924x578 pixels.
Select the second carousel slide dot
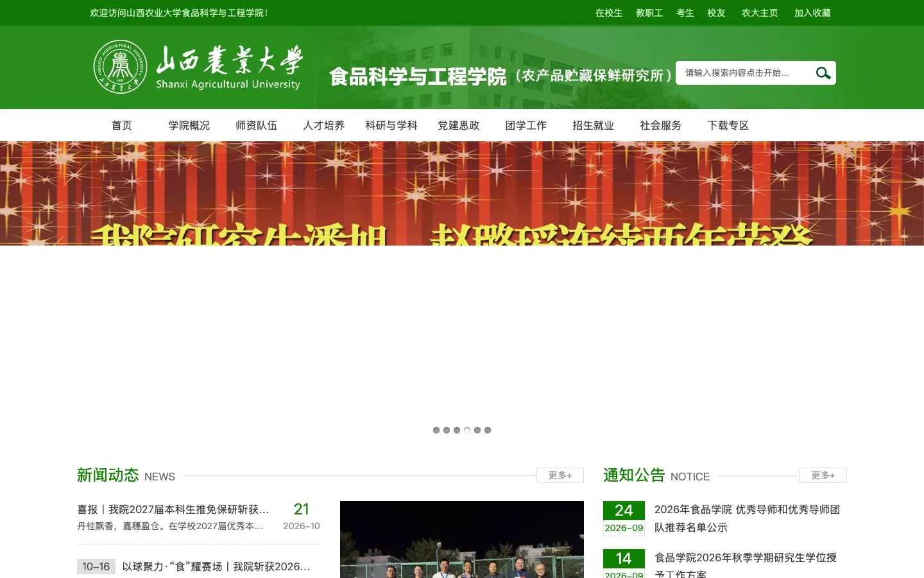(447, 430)
